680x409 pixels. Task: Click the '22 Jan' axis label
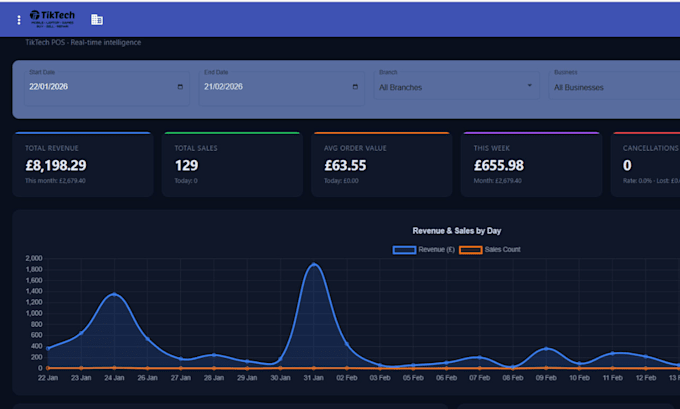tap(48, 378)
